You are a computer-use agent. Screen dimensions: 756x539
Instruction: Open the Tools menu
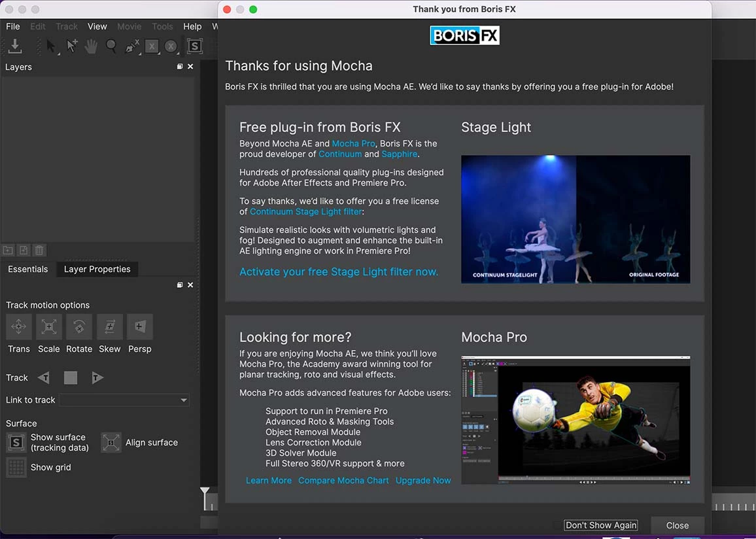pos(162,27)
